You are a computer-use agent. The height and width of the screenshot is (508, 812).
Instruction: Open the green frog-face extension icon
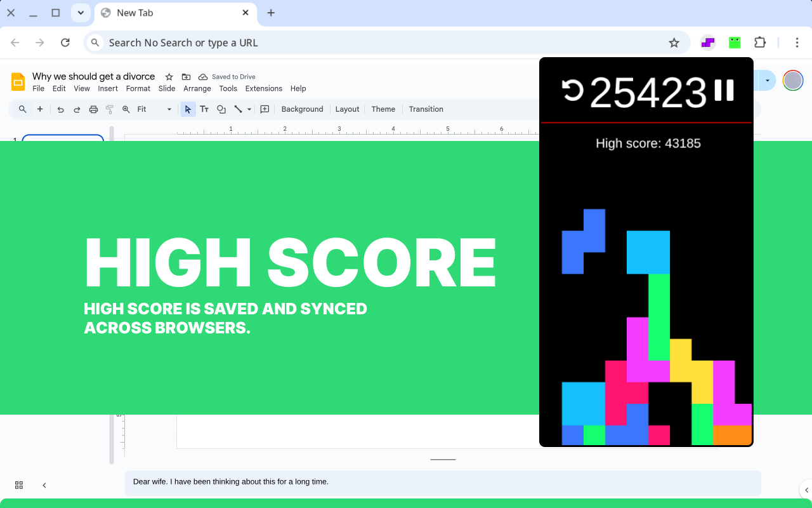coord(735,43)
